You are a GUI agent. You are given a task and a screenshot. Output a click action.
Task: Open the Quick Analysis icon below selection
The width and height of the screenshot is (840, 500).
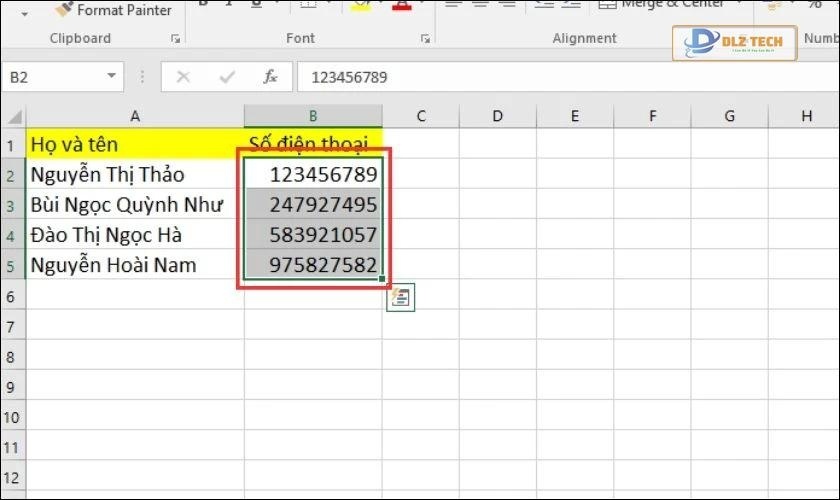(401, 296)
